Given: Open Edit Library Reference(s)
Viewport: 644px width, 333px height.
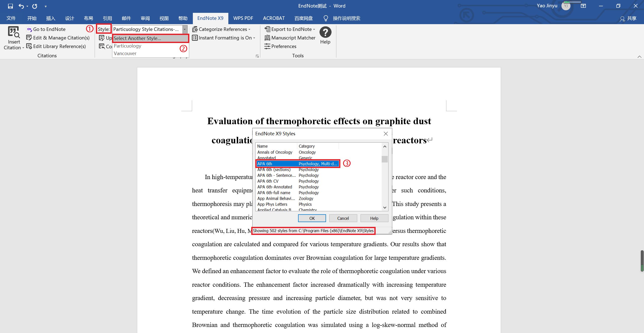Looking at the screenshot, I should tap(56, 46).
